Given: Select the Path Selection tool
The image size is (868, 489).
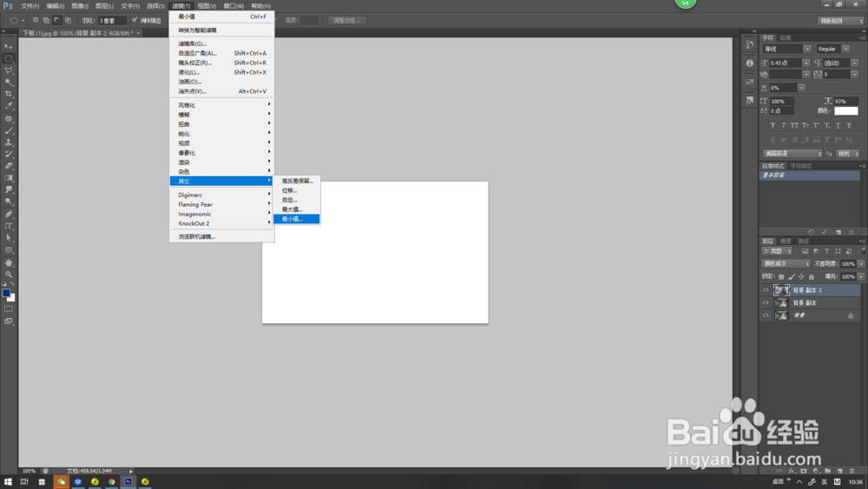Looking at the screenshot, I should click(9, 238).
